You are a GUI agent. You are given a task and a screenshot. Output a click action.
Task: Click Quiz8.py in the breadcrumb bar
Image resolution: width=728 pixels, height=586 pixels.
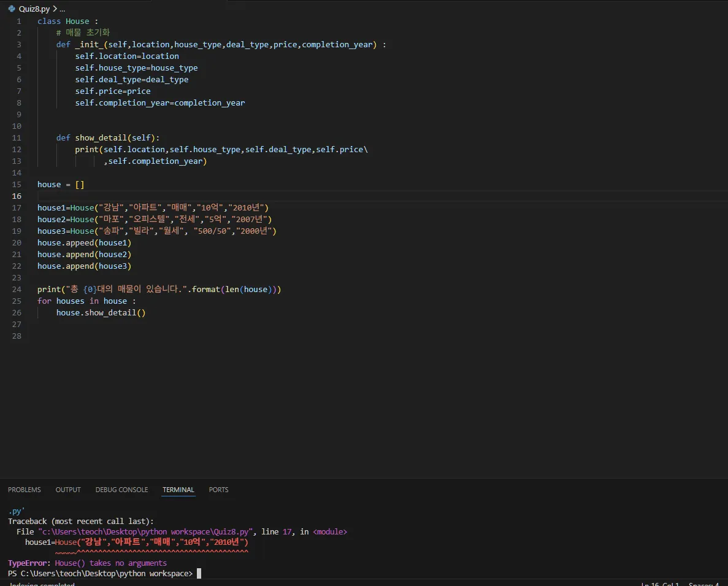[34, 9]
